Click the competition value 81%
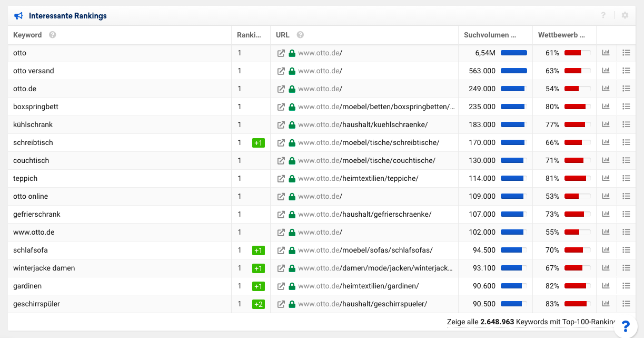Viewport: 644px width, 338px height. pyautogui.click(x=552, y=178)
